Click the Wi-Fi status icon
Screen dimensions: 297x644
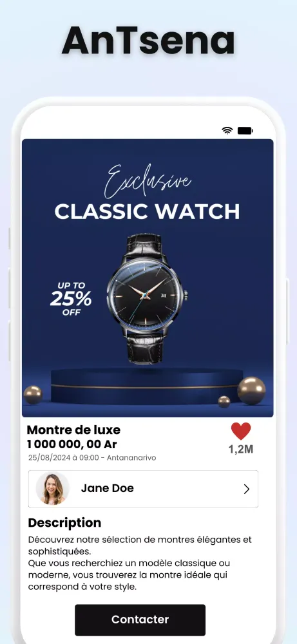click(x=227, y=131)
